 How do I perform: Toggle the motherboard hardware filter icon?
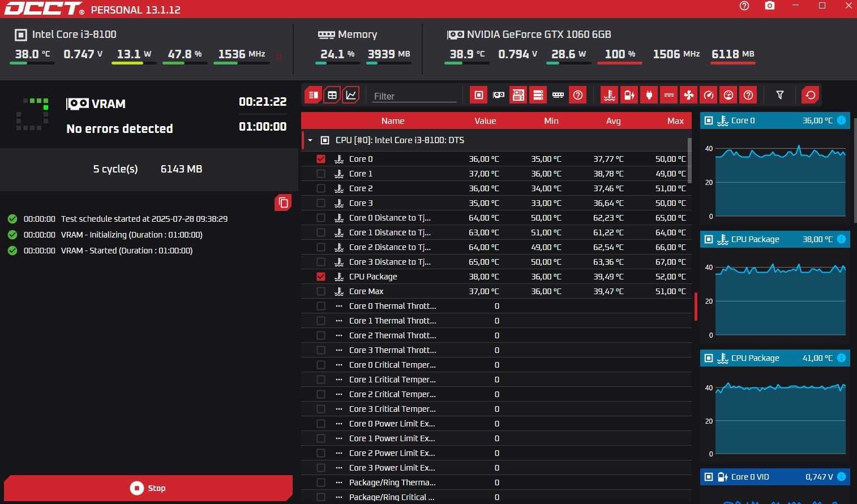pos(519,95)
